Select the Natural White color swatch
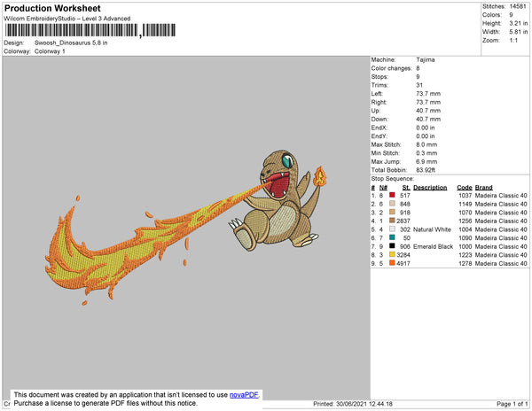The height and width of the screenshot is (411, 532). coord(392,229)
